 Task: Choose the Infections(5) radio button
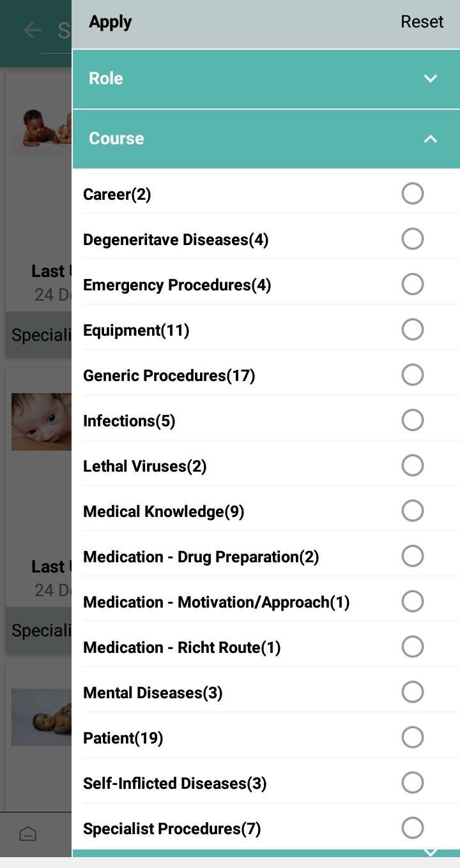[413, 420]
